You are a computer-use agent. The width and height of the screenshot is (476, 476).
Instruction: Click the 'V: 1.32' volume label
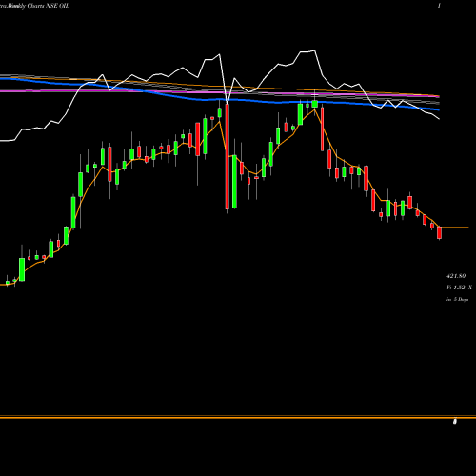coord(456,288)
